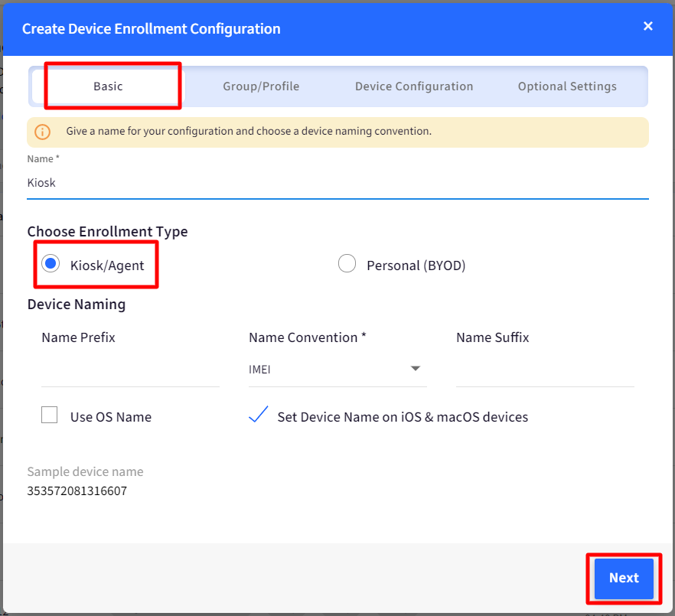Switch to the Basic tab
This screenshot has width=675, height=616.
coord(108,86)
